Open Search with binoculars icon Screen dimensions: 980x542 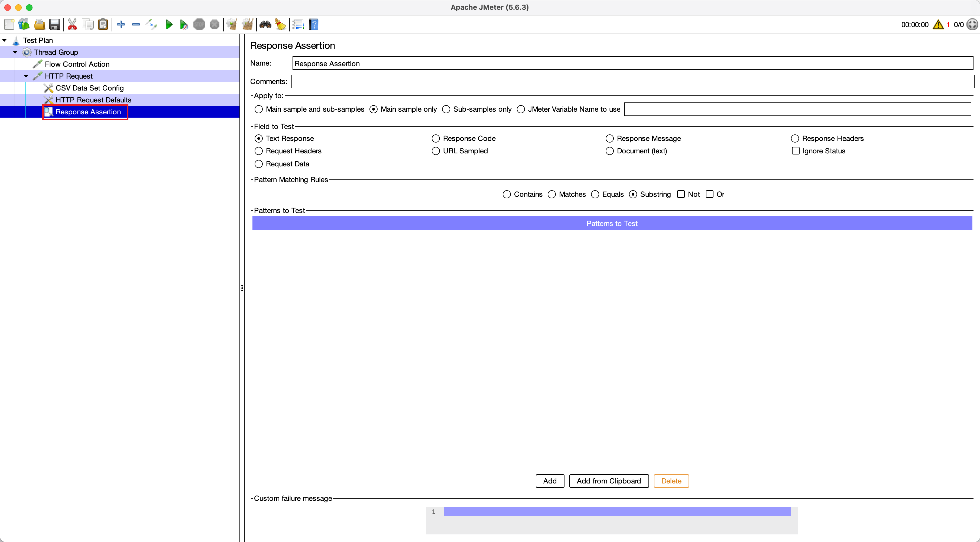tap(265, 25)
